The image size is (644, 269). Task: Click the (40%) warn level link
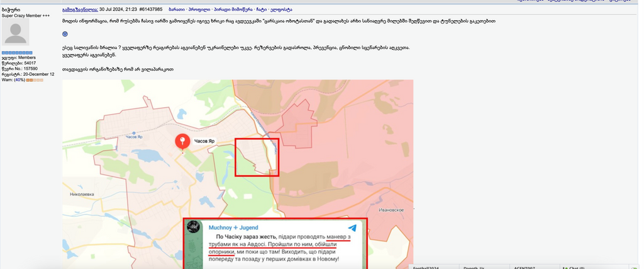click(x=19, y=80)
